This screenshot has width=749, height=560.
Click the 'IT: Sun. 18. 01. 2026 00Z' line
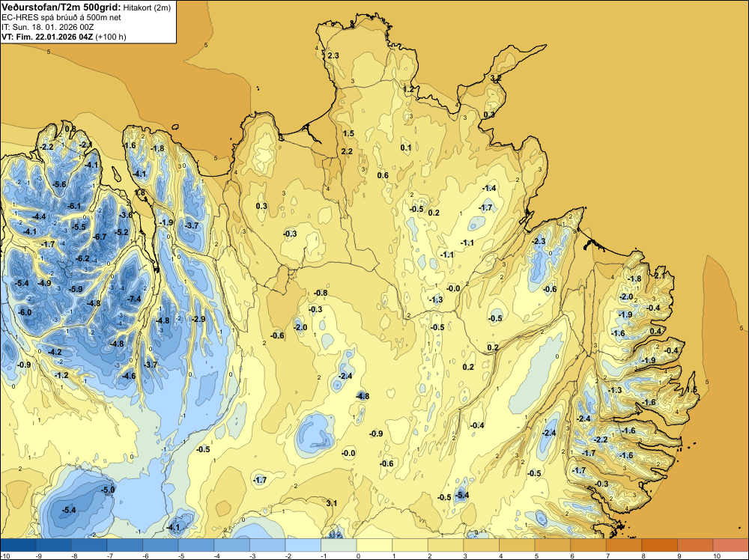[x=48, y=27]
